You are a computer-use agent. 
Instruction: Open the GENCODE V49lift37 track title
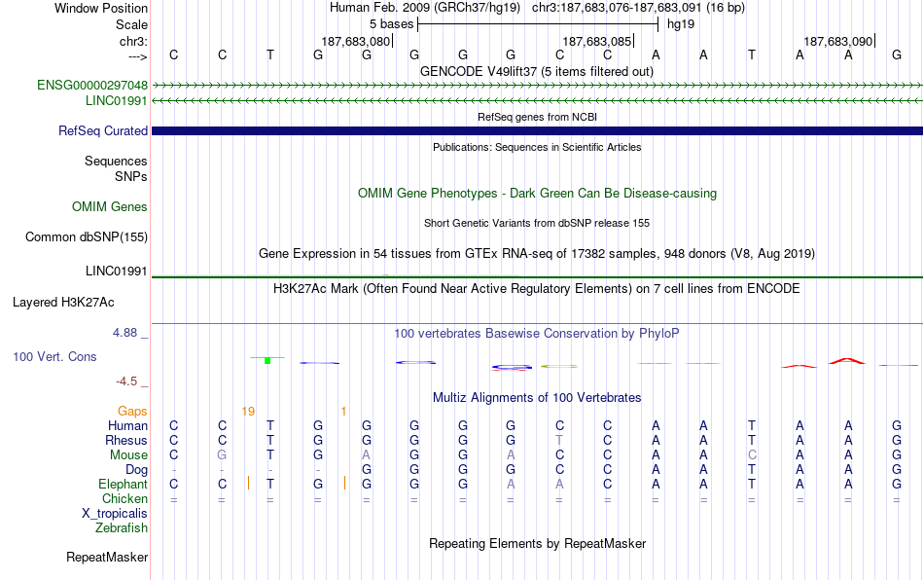pyautogui.click(x=537, y=71)
